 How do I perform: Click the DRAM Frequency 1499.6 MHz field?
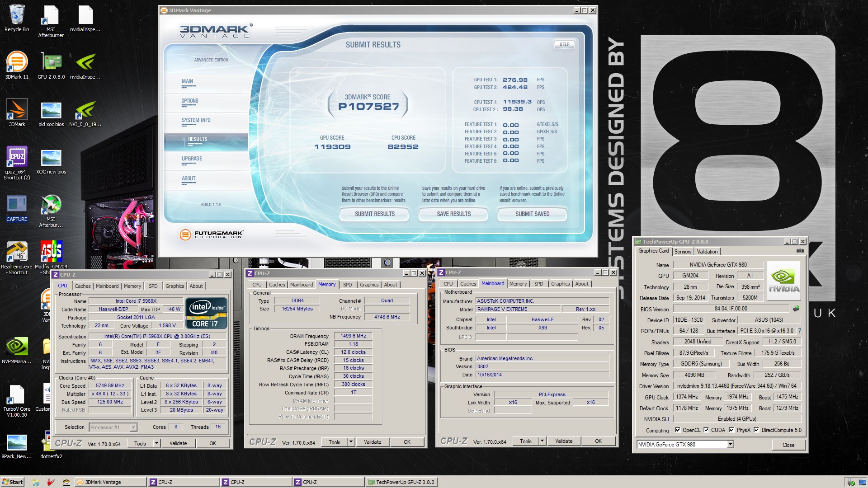tap(353, 336)
